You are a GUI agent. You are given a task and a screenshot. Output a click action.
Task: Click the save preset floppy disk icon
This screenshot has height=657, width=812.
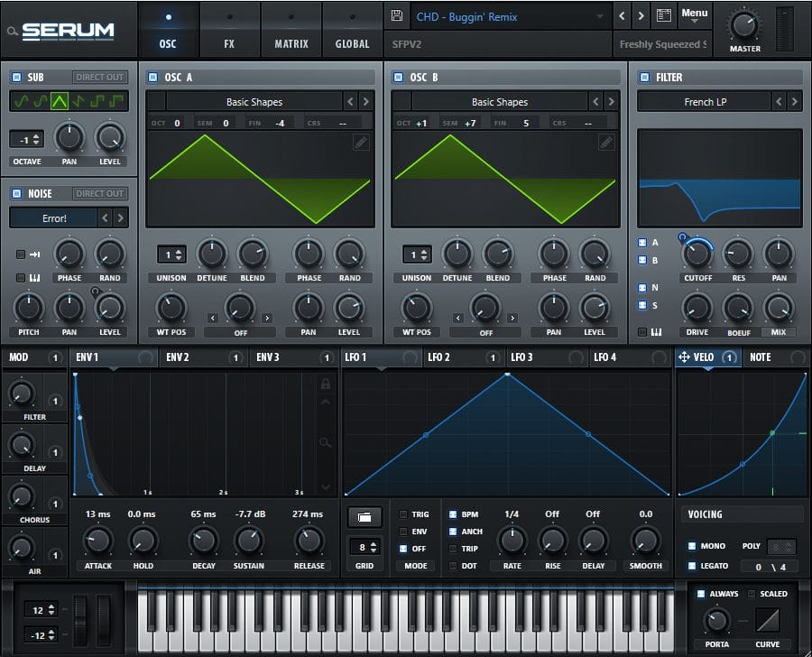pyautogui.click(x=397, y=15)
